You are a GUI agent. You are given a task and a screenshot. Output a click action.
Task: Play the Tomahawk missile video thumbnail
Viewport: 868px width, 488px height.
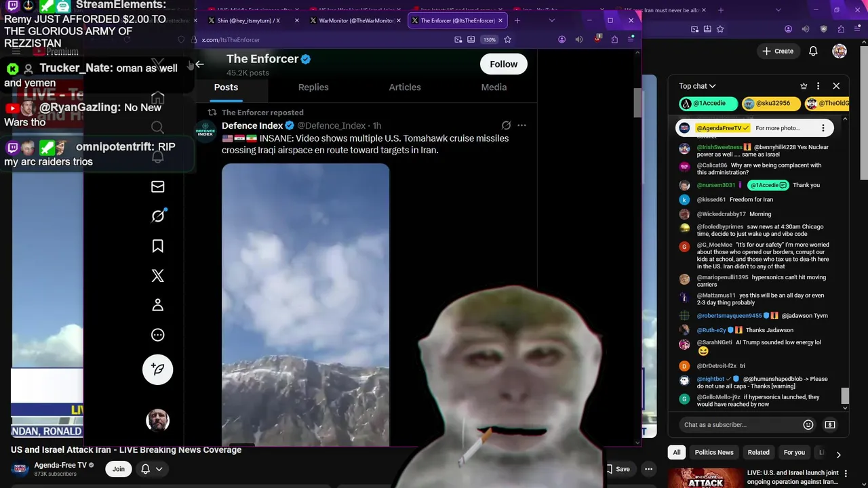tap(306, 304)
